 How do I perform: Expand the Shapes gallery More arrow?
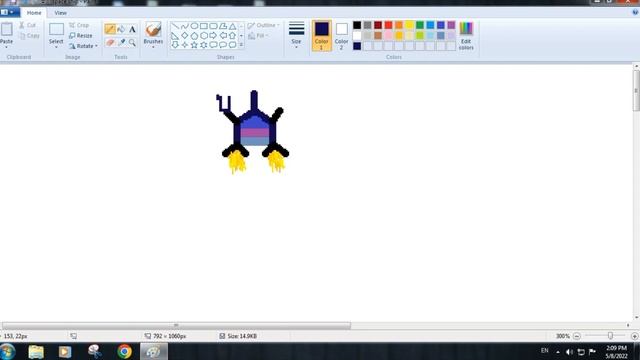tap(241, 45)
